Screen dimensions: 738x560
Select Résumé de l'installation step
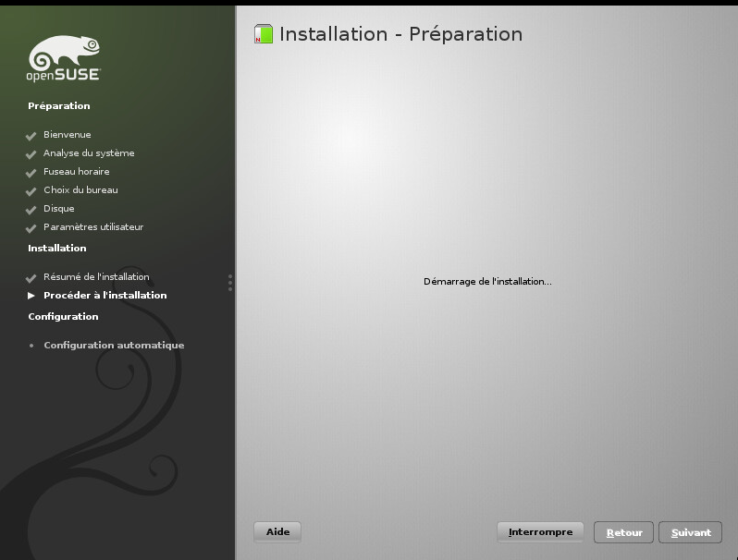(x=96, y=277)
